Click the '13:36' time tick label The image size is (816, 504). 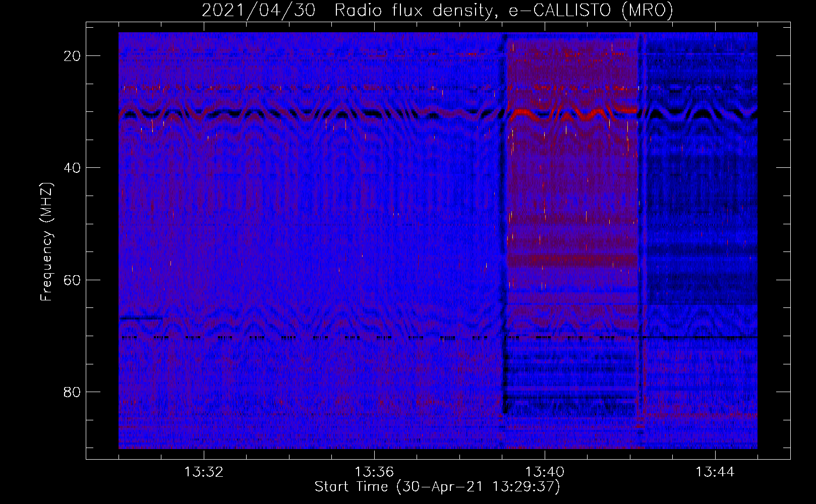click(x=374, y=472)
